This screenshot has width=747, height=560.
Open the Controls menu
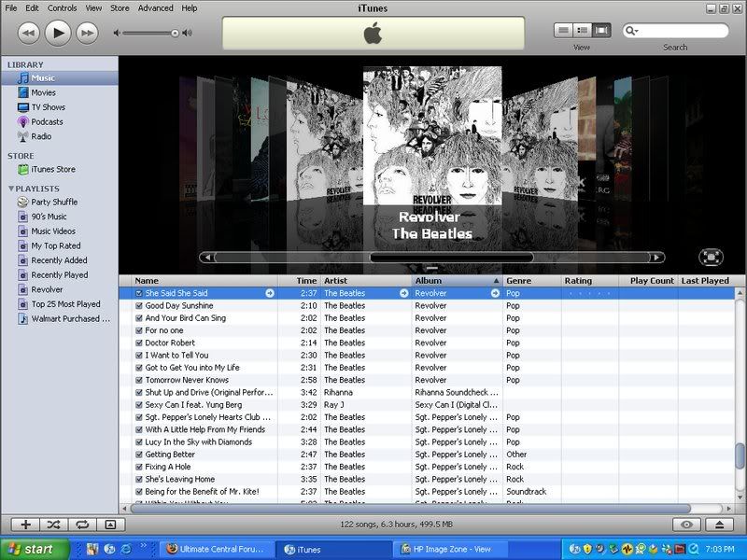click(62, 8)
